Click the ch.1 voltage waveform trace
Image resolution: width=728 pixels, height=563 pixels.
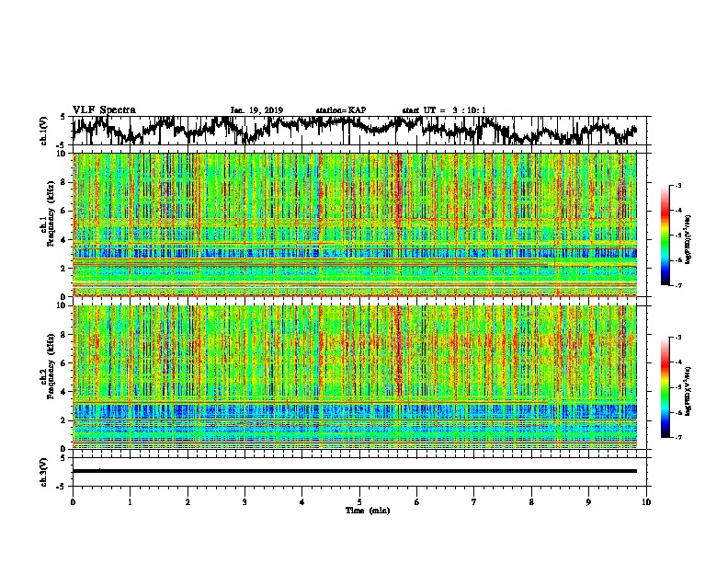coord(354,129)
